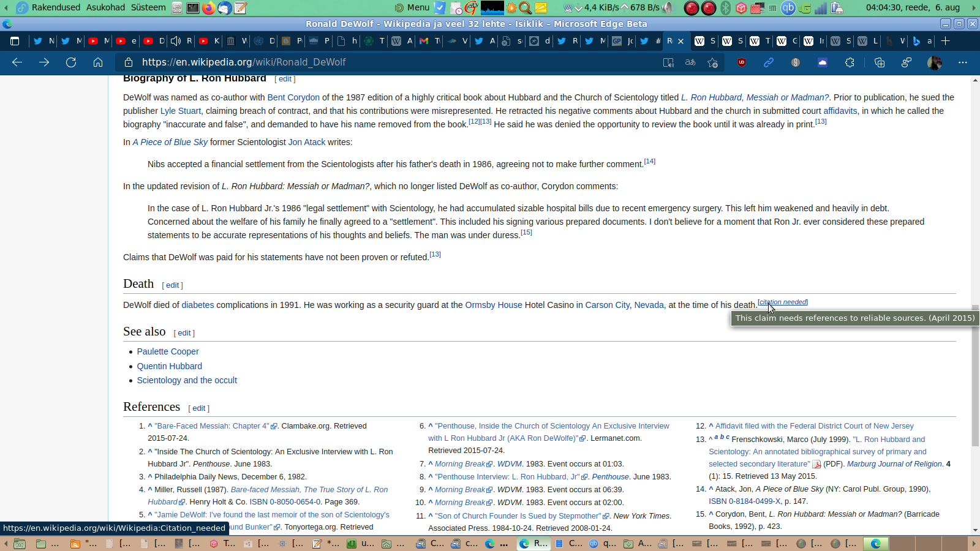
Task: Open the Read aloud / immersive reader icon
Action: pos(668,62)
